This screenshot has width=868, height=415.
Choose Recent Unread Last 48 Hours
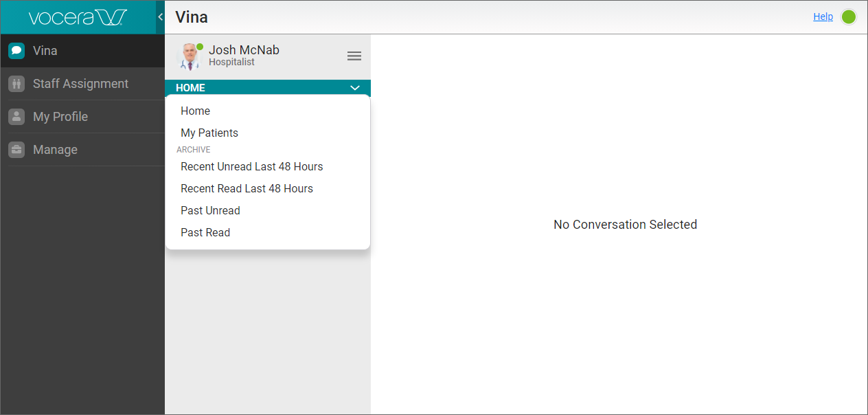[251, 166]
